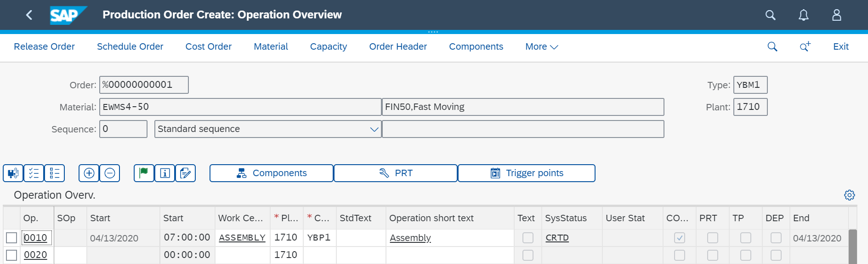The width and height of the screenshot is (868, 264).
Task: Go back using the header arrow
Action: (x=29, y=15)
